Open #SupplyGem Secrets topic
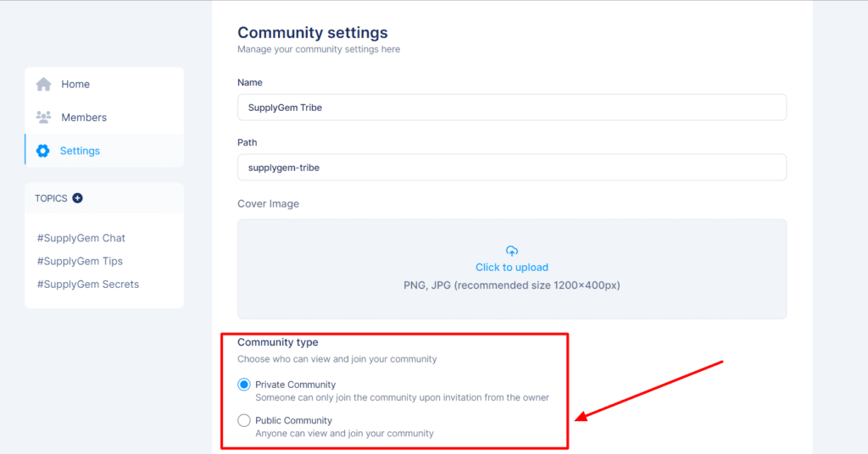This screenshot has height=454, width=868. (x=88, y=285)
